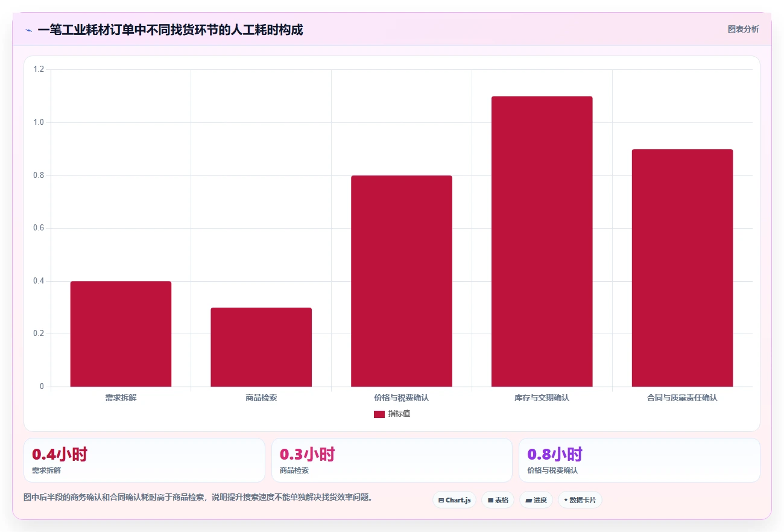The width and height of the screenshot is (784, 532).
Task: Select the 合同与质量责任确认 bar in the chart
Action: pyautogui.click(x=682, y=268)
